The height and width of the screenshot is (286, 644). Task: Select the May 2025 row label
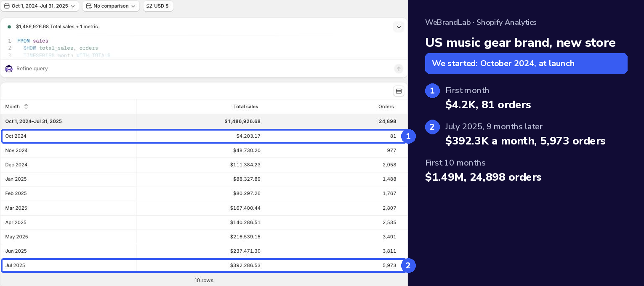16,237
